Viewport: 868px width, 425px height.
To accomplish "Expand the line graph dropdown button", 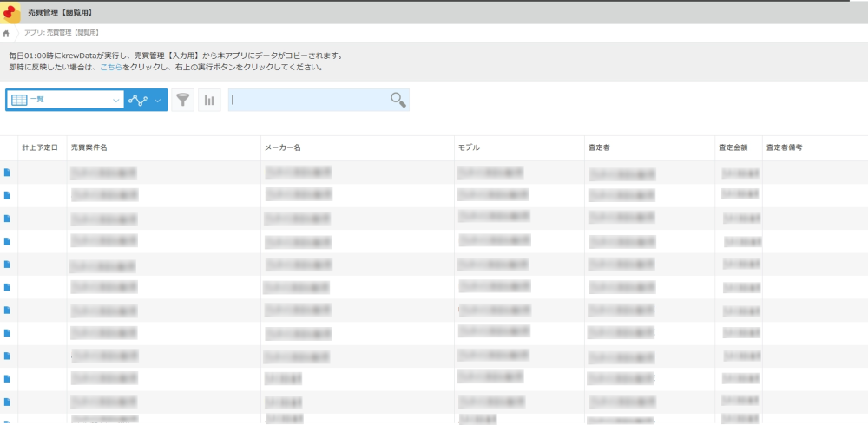I will tap(146, 100).
